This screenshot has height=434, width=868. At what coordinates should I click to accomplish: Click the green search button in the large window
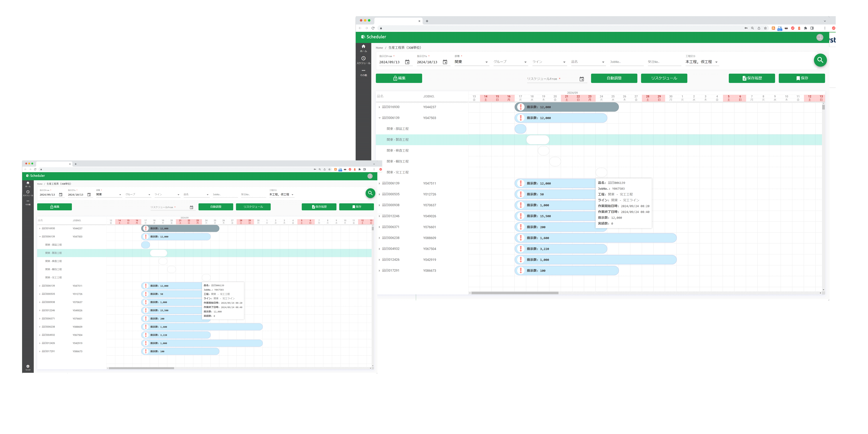coord(820,60)
